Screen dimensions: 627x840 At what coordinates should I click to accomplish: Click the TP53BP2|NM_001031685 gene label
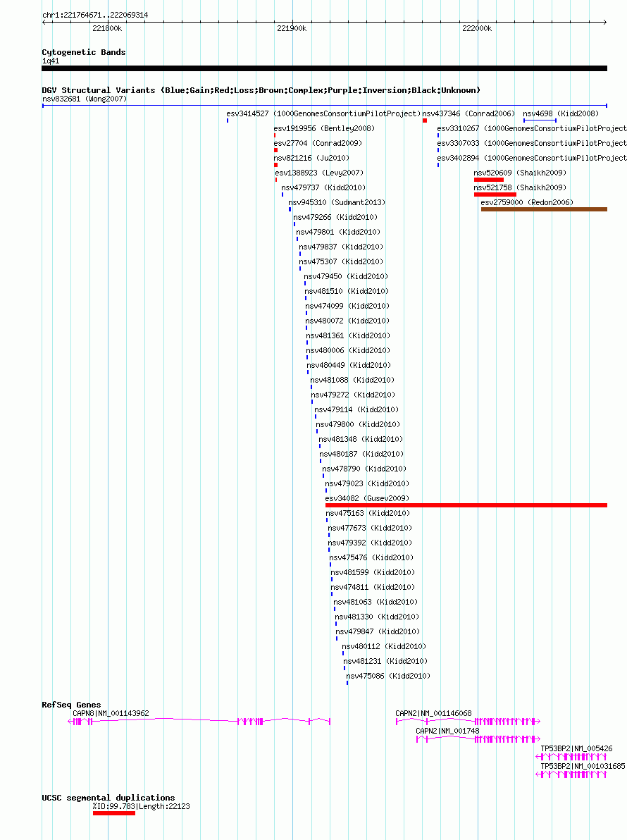(x=583, y=767)
